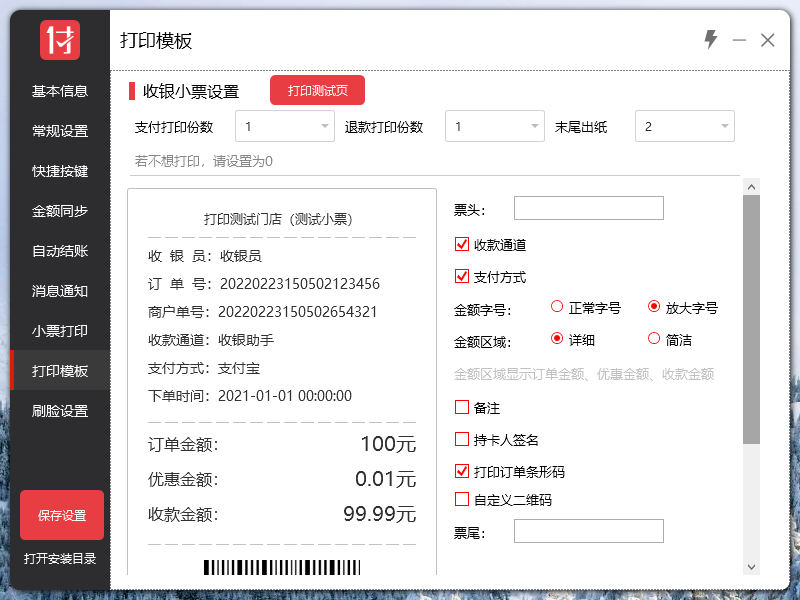This screenshot has height=600, width=800.
Task: Disable the 支付方式 option
Action: click(x=461, y=277)
